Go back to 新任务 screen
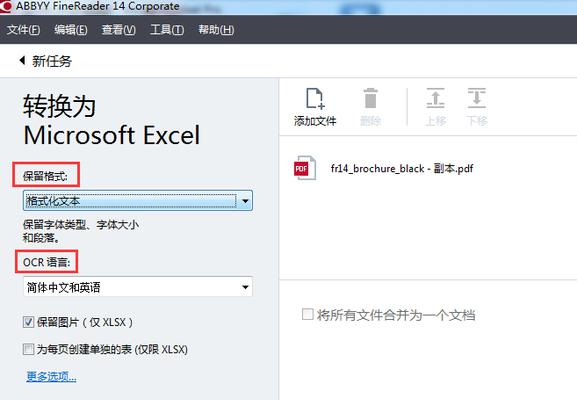577x400 pixels. (x=52, y=61)
